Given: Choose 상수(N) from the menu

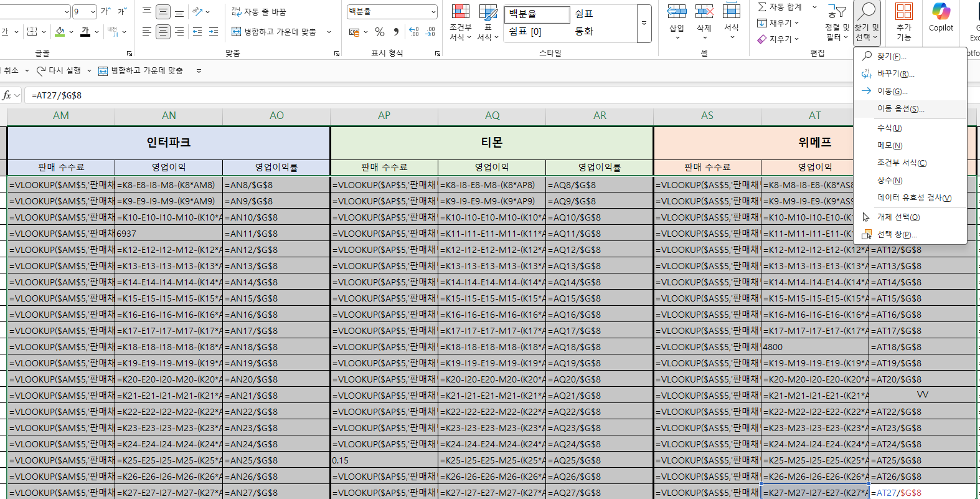Looking at the screenshot, I should tap(910, 180).
